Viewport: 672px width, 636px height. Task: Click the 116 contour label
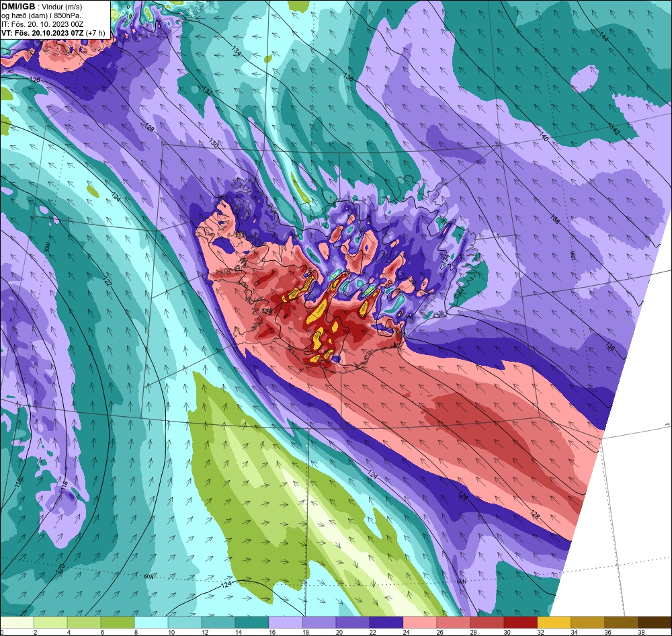click(x=18, y=482)
